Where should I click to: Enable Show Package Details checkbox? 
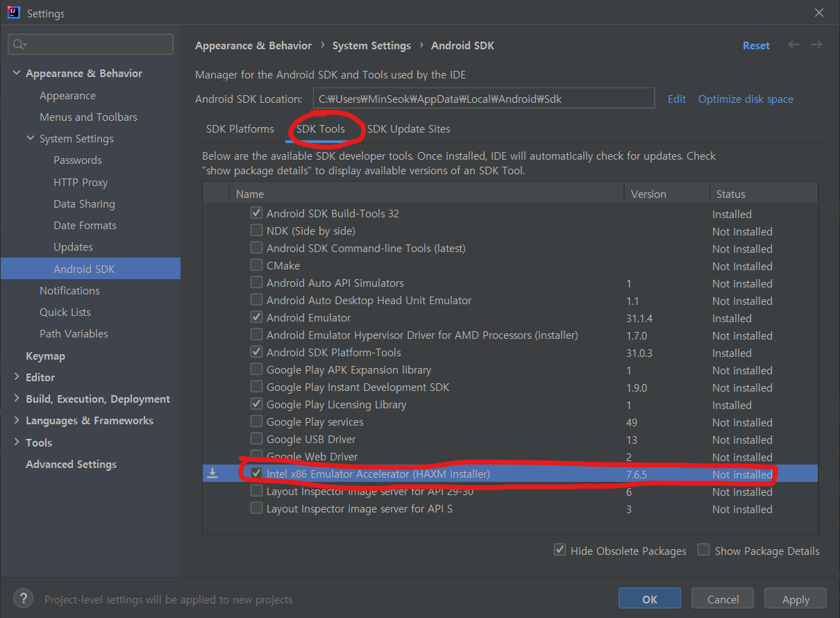[703, 550]
